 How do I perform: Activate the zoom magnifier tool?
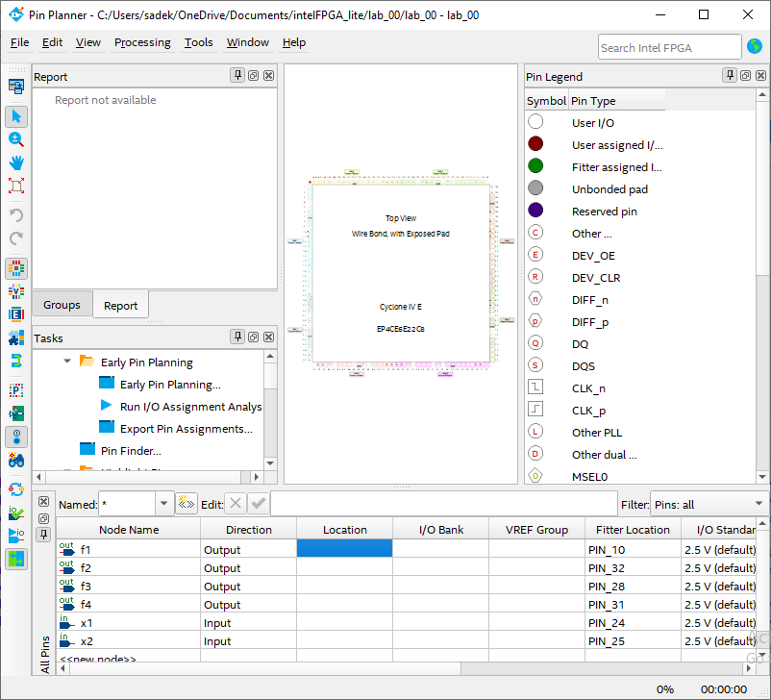(16, 139)
